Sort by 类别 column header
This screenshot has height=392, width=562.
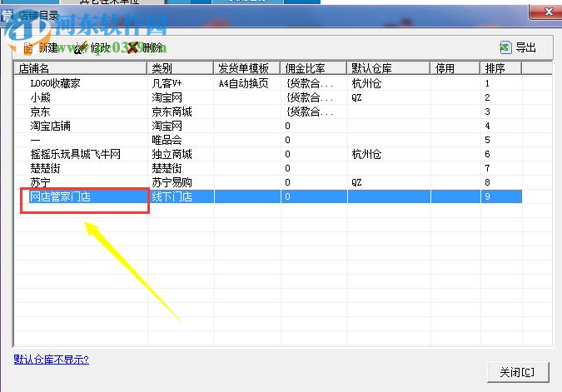click(181, 68)
